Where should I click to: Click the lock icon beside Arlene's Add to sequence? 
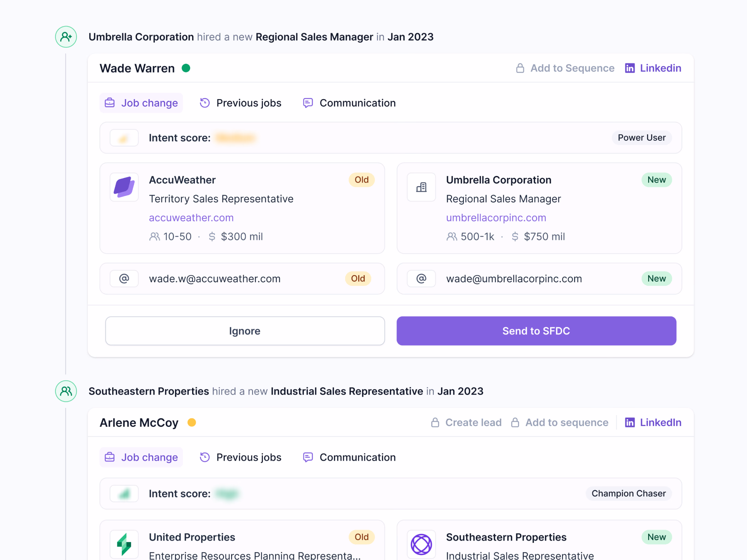tap(515, 422)
